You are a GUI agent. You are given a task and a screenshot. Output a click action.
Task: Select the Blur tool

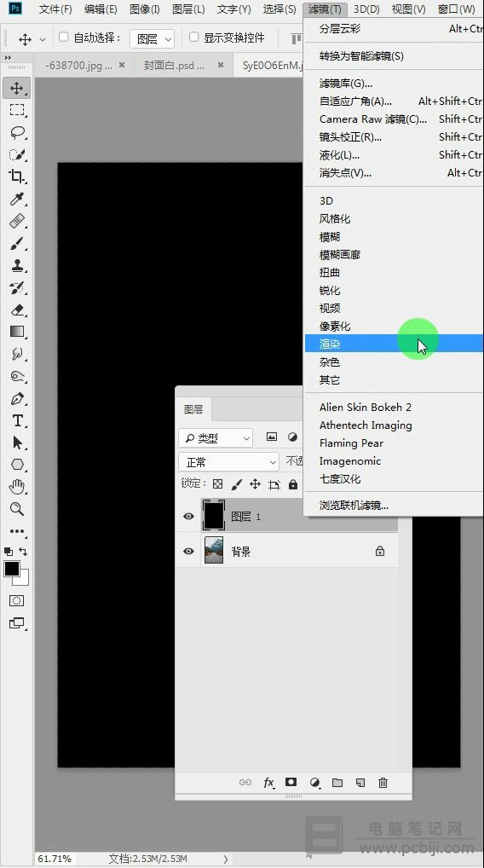[x=16, y=354]
